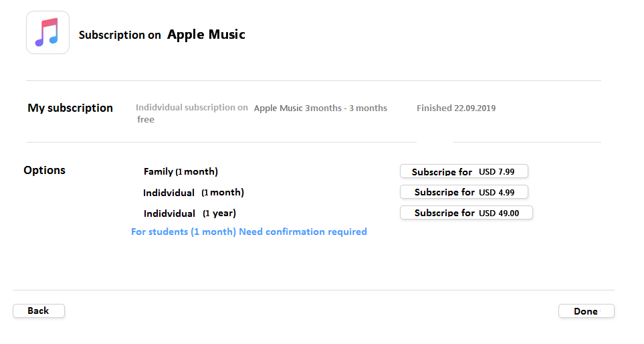Subscribe to Family plan for USD 7.99
The height and width of the screenshot is (344, 644).
click(464, 171)
